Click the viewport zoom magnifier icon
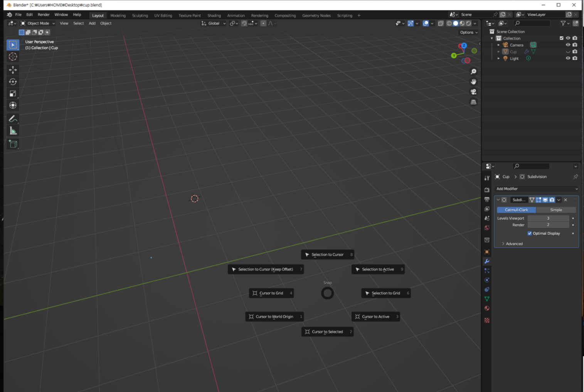The width and height of the screenshot is (584, 392). (x=473, y=72)
